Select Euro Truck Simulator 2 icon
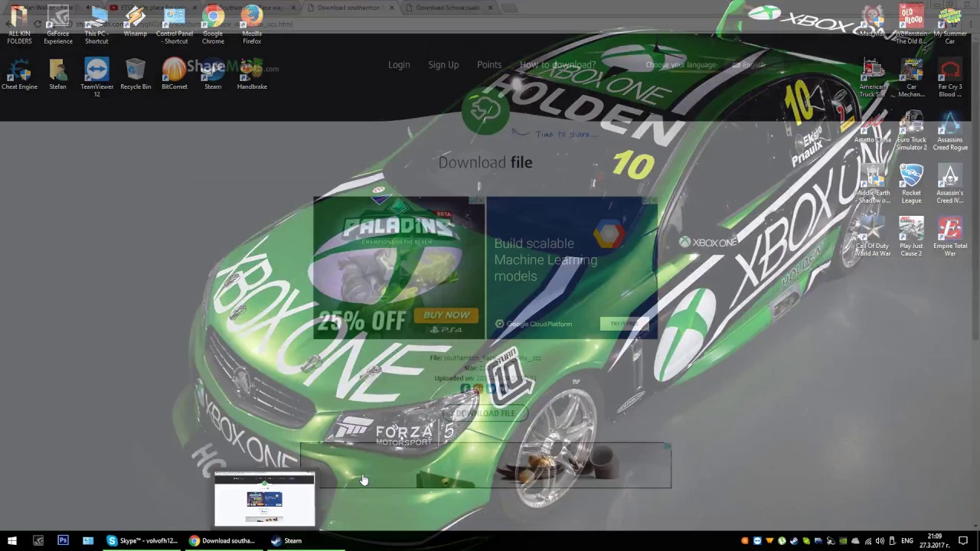The image size is (980, 551). point(911,130)
